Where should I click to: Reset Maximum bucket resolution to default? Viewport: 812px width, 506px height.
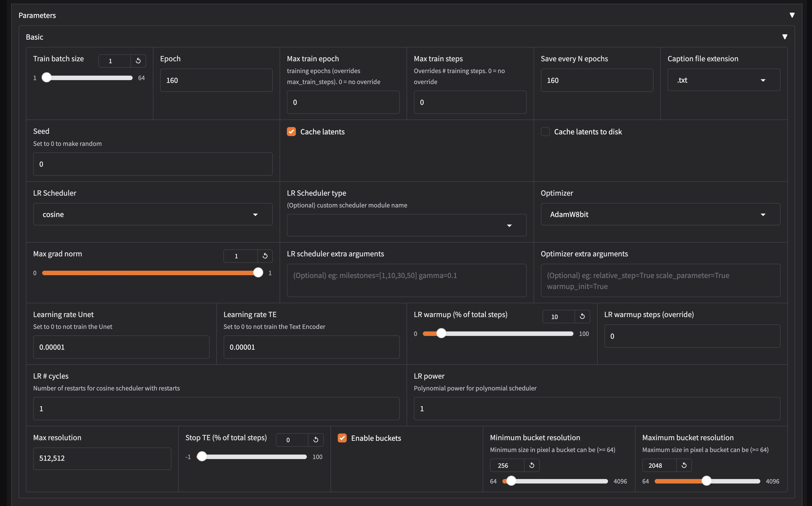[x=684, y=465]
